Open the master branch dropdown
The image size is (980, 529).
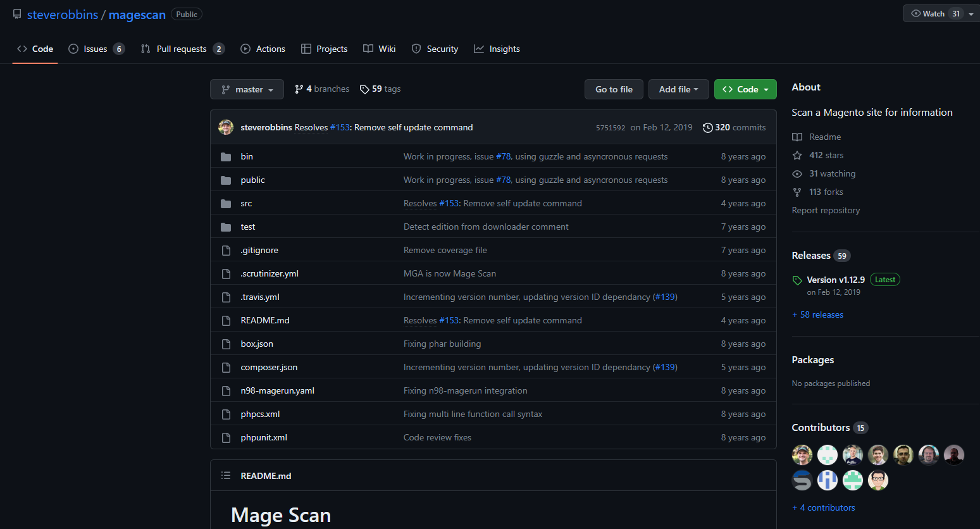pyautogui.click(x=247, y=89)
